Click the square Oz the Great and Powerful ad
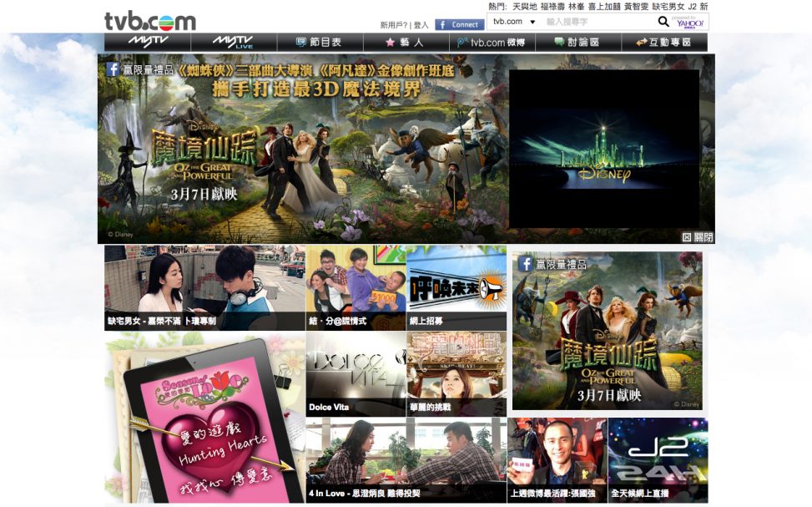The height and width of the screenshot is (507, 812). [x=608, y=331]
